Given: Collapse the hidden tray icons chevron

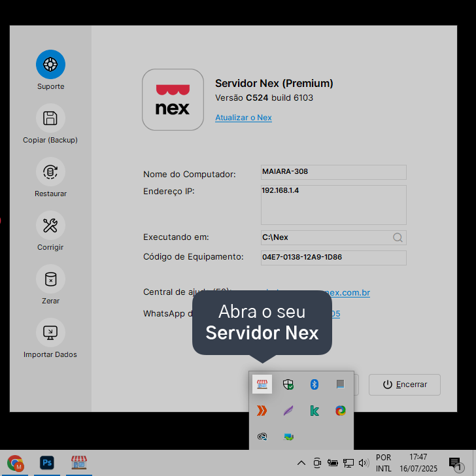Looking at the screenshot, I should (301, 463).
